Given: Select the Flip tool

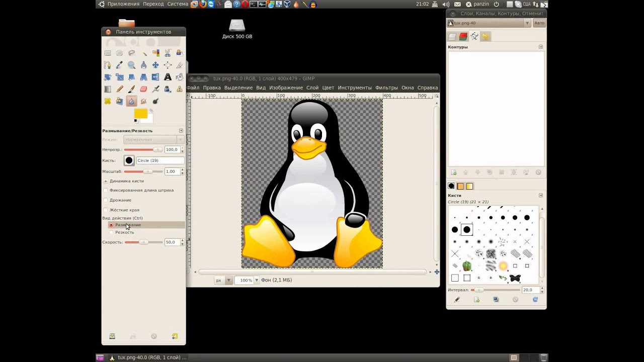Looking at the screenshot, I should point(155,77).
